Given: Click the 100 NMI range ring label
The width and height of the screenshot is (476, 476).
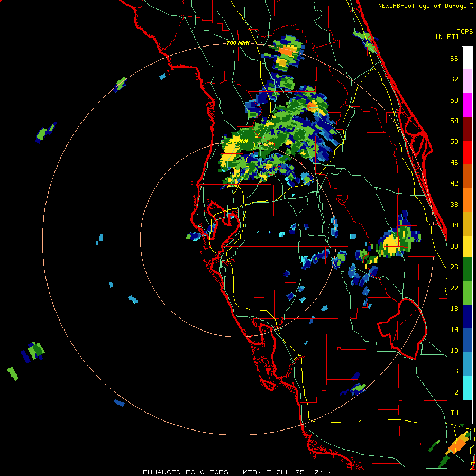Looking at the screenshot, I should (x=238, y=43).
